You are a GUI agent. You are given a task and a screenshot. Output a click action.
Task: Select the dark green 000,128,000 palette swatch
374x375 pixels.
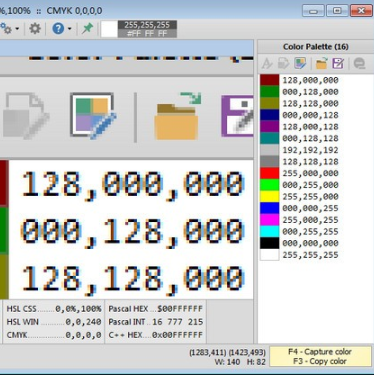click(x=269, y=92)
